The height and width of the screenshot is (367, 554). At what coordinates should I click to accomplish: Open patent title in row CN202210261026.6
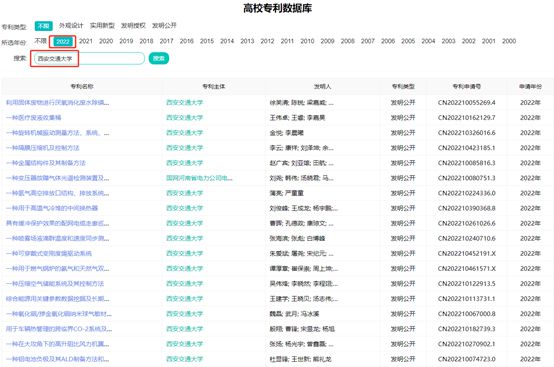[x=58, y=224]
